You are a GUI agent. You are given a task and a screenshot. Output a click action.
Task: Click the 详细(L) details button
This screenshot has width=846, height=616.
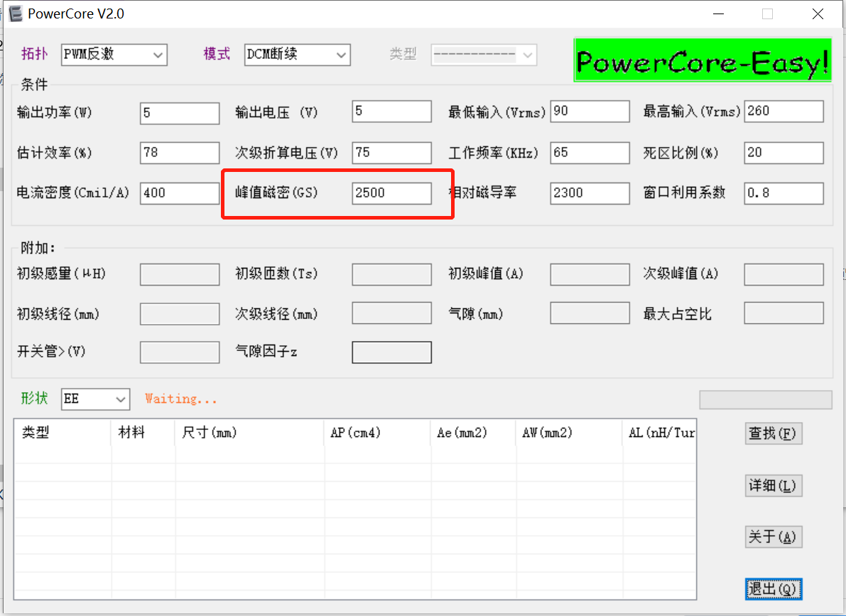[x=774, y=485]
